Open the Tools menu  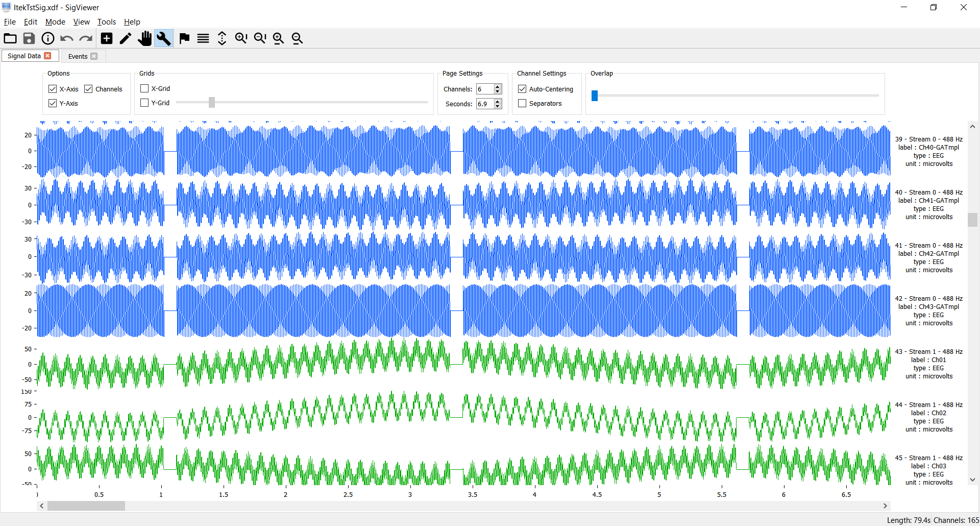click(106, 22)
